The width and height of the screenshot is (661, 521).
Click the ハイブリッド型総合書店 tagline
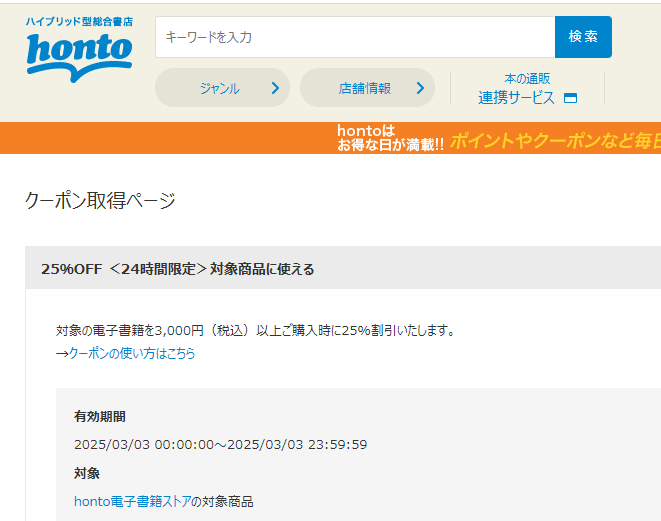[x=79, y=21]
